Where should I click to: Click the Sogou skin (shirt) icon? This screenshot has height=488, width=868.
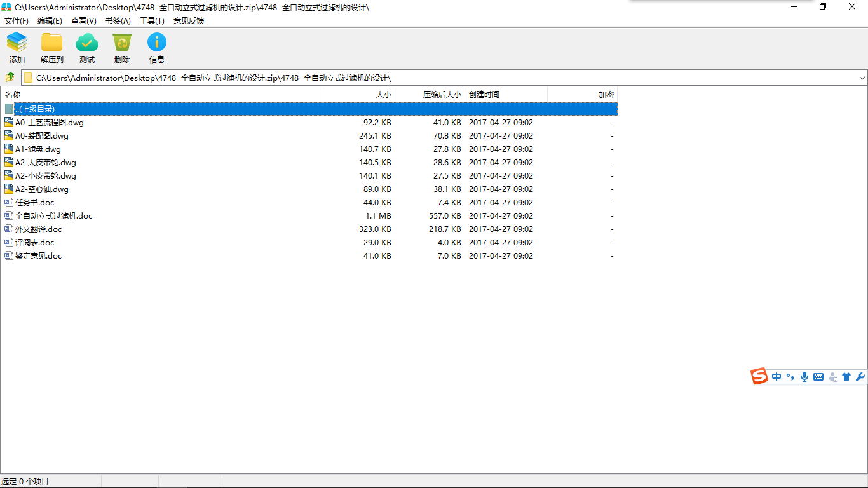(x=846, y=377)
